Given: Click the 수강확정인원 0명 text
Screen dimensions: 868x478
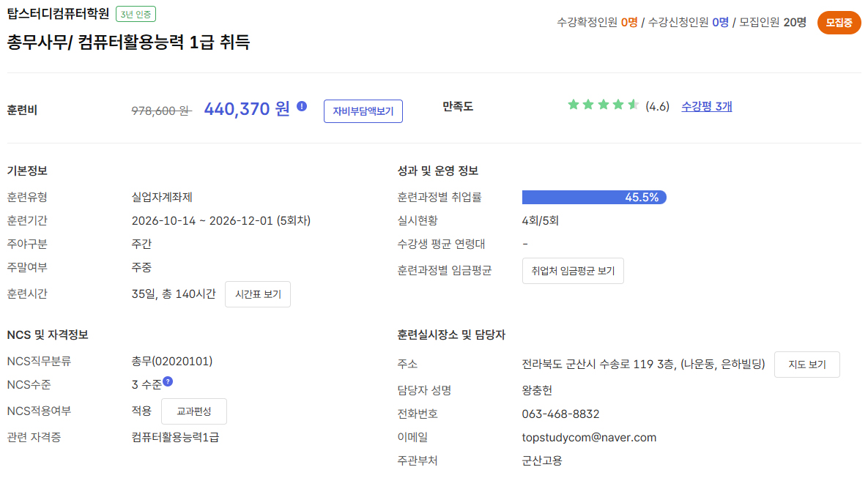Looking at the screenshot, I should click(x=597, y=22).
